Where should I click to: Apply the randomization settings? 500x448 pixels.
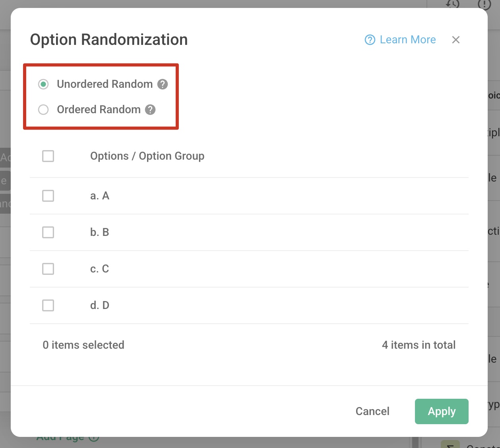pyautogui.click(x=442, y=411)
